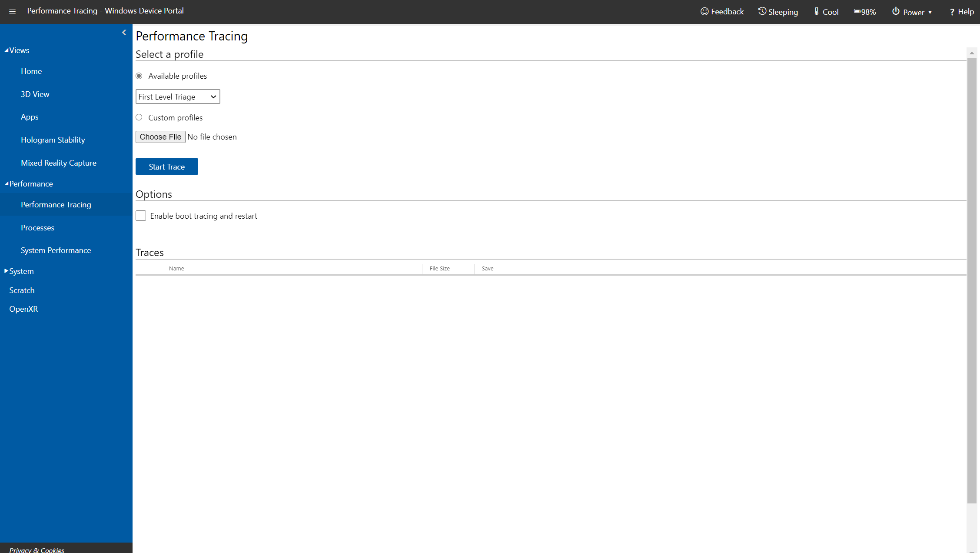Viewport: 980px width, 553px height.
Task: Click the Help icon
Action: [x=963, y=11]
